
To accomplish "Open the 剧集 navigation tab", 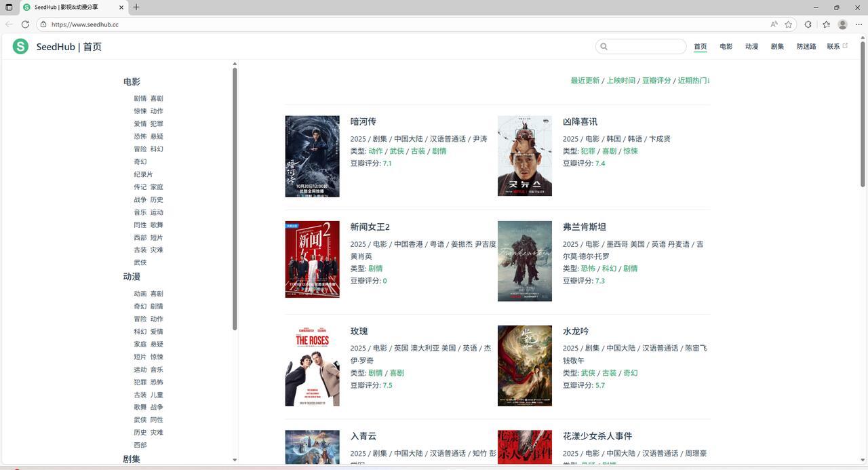I will click(x=778, y=47).
